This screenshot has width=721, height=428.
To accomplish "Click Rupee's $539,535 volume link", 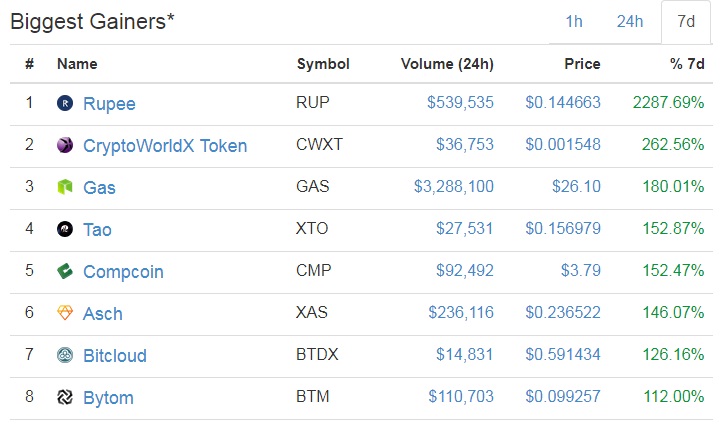I will point(460,102).
